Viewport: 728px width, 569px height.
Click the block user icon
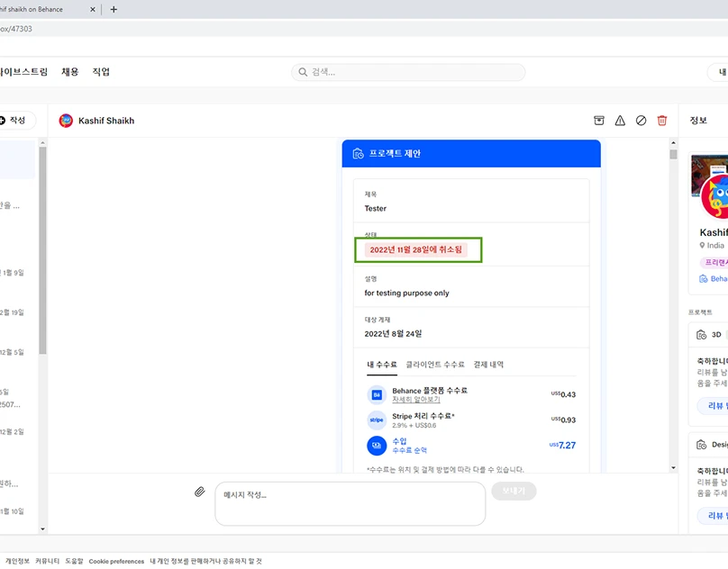[x=641, y=121]
